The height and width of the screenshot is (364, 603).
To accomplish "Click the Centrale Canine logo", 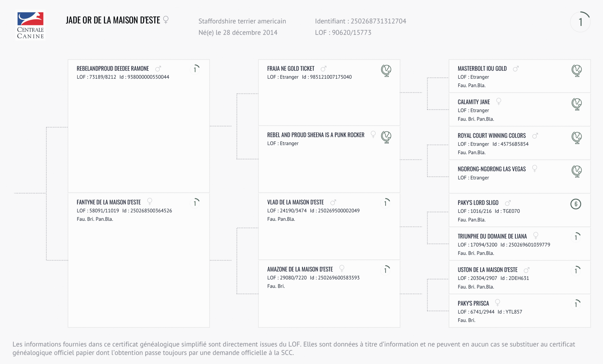I will click(30, 25).
